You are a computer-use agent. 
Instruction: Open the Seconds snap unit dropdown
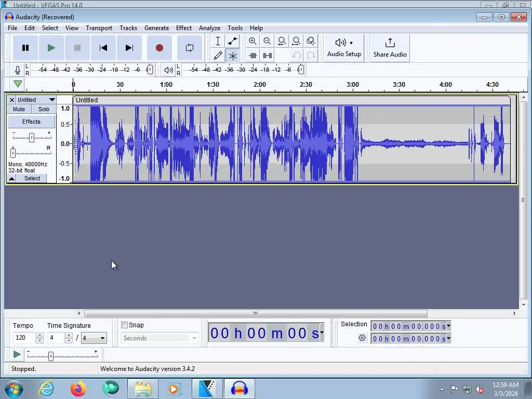pos(160,338)
